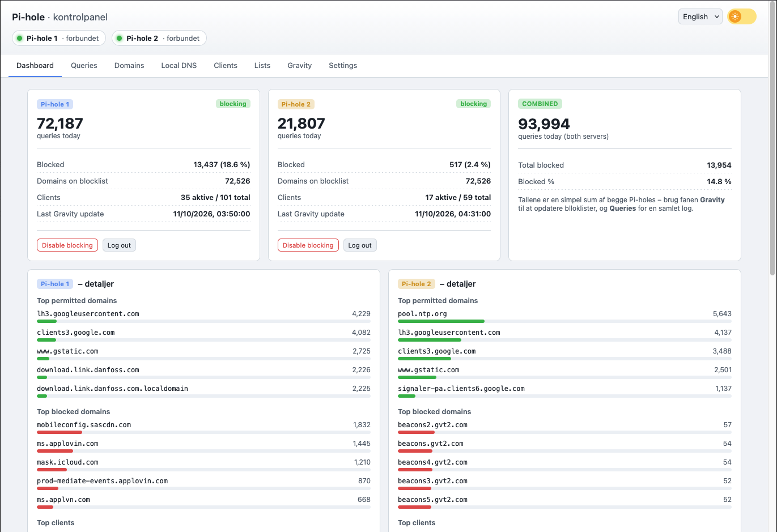Go to the Domains tab

pos(129,66)
